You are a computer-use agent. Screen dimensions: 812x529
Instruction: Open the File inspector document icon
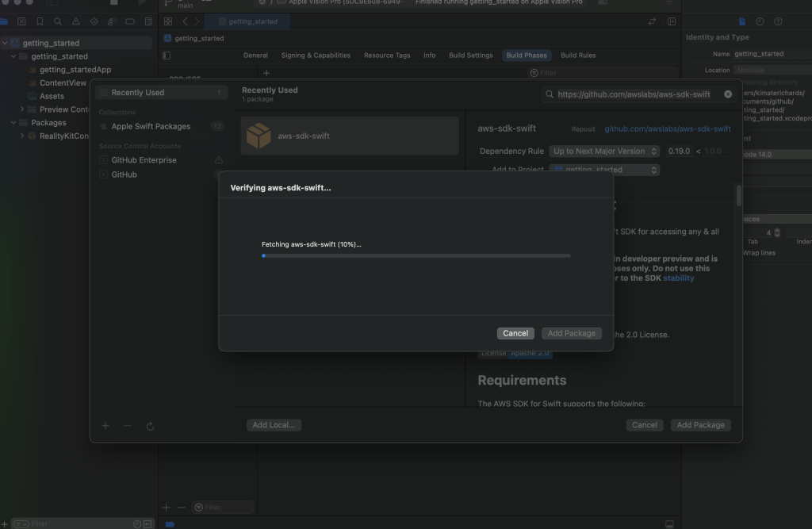(742, 21)
